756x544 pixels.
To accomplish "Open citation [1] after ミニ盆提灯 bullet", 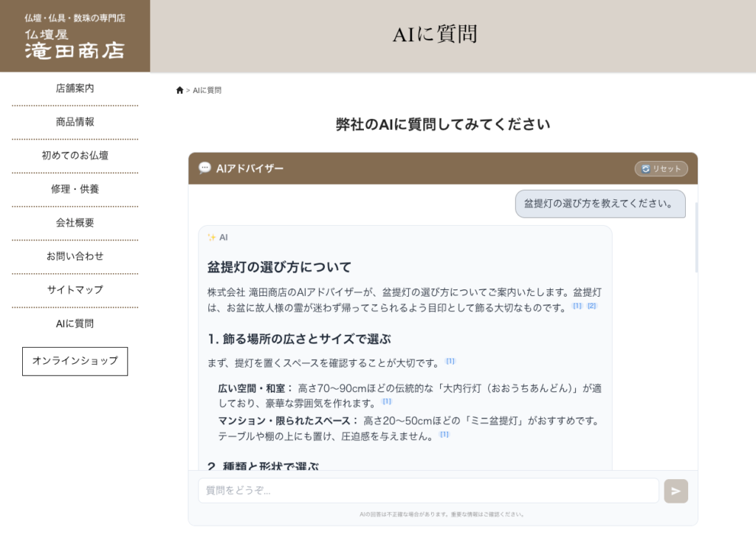I will [x=444, y=434].
